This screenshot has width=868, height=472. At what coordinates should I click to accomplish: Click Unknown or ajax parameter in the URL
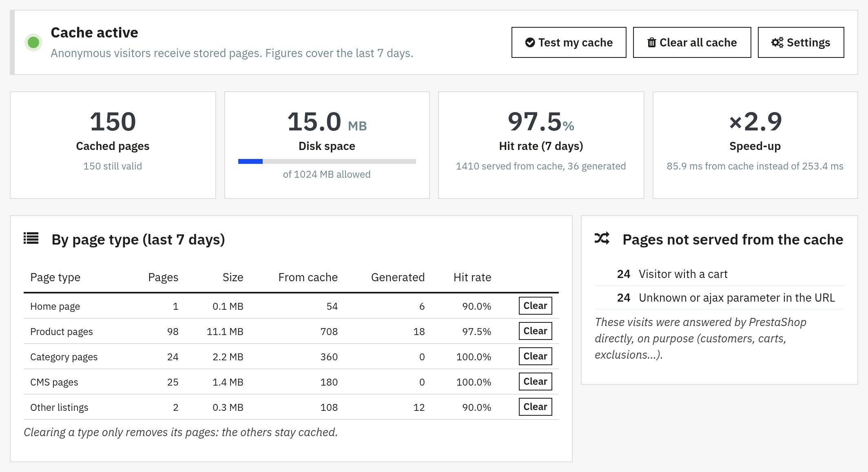click(737, 298)
